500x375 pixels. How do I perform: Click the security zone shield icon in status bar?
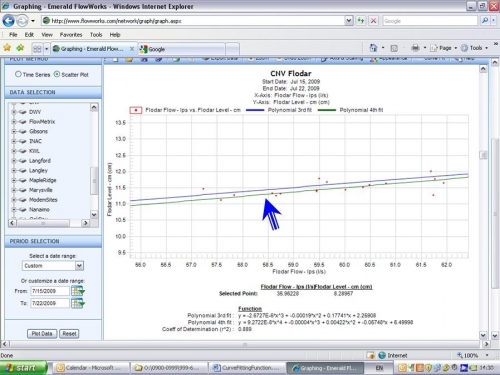point(371,355)
